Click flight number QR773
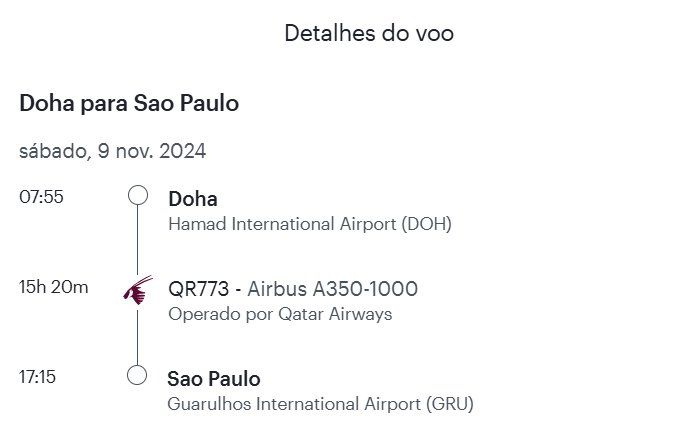Viewport: 673px width, 421px height. (x=198, y=289)
